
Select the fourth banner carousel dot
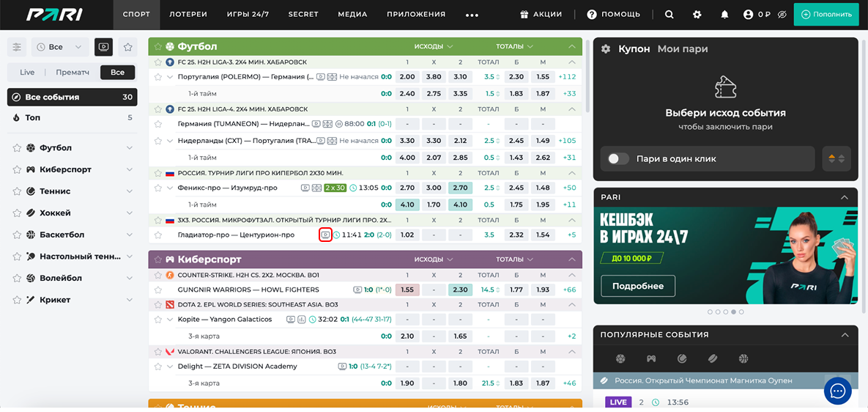click(x=733, y=312)
